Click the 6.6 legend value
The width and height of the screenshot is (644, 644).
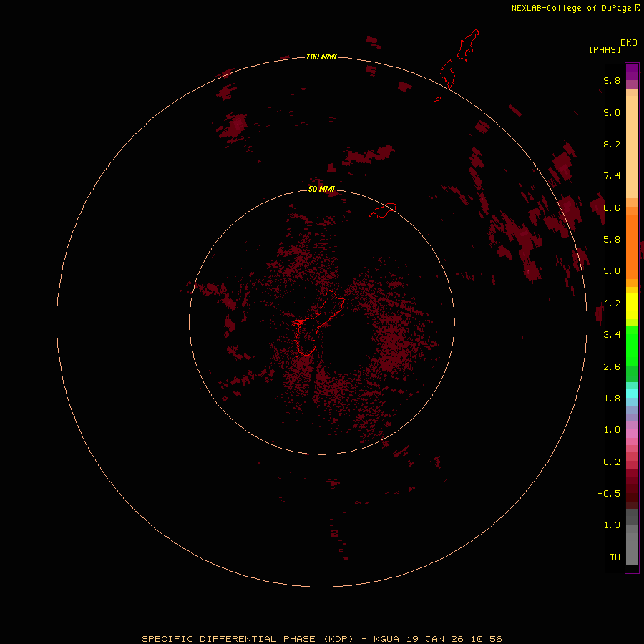click(612, 208)
